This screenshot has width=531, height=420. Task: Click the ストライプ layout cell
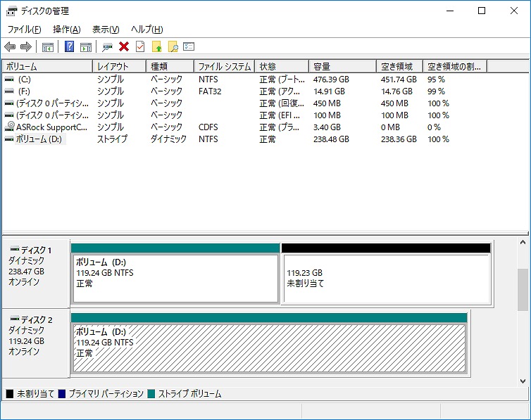pos(113,139)
